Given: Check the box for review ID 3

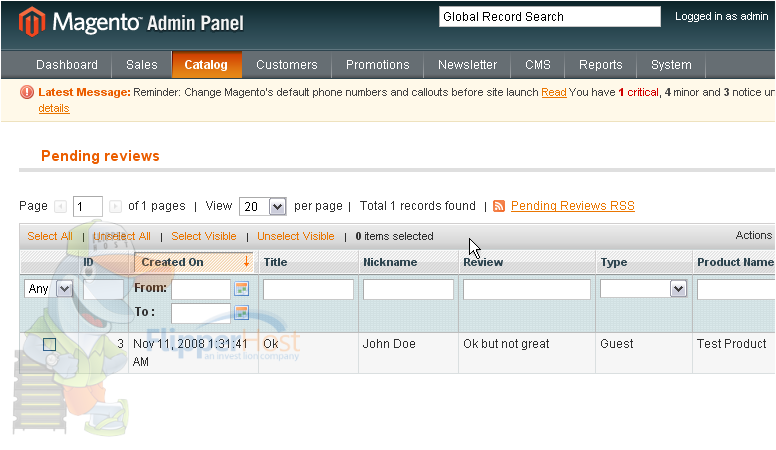Looking at the screenshot, I should (49, 344).
